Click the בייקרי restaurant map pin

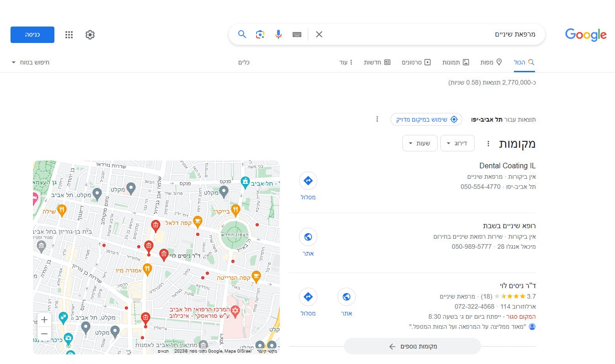(235, 210)
